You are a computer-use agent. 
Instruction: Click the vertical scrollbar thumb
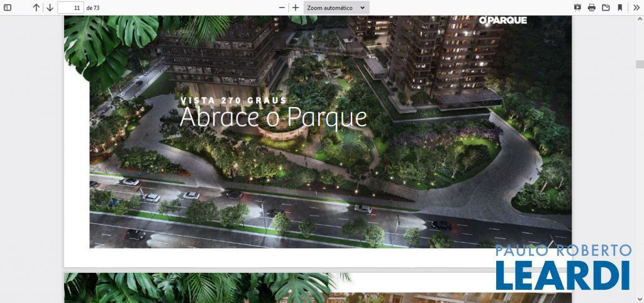[640, 64]
